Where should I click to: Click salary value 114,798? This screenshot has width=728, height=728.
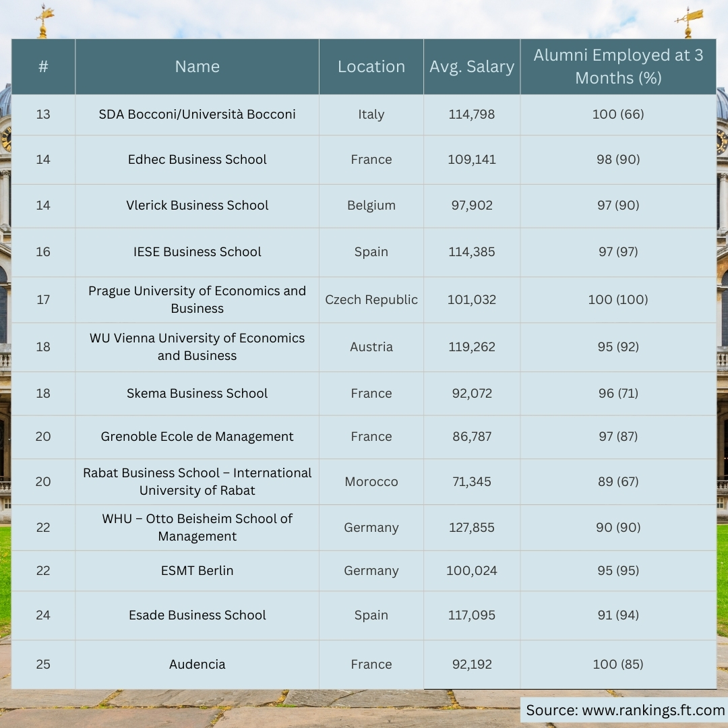click(x=472, y=115)
